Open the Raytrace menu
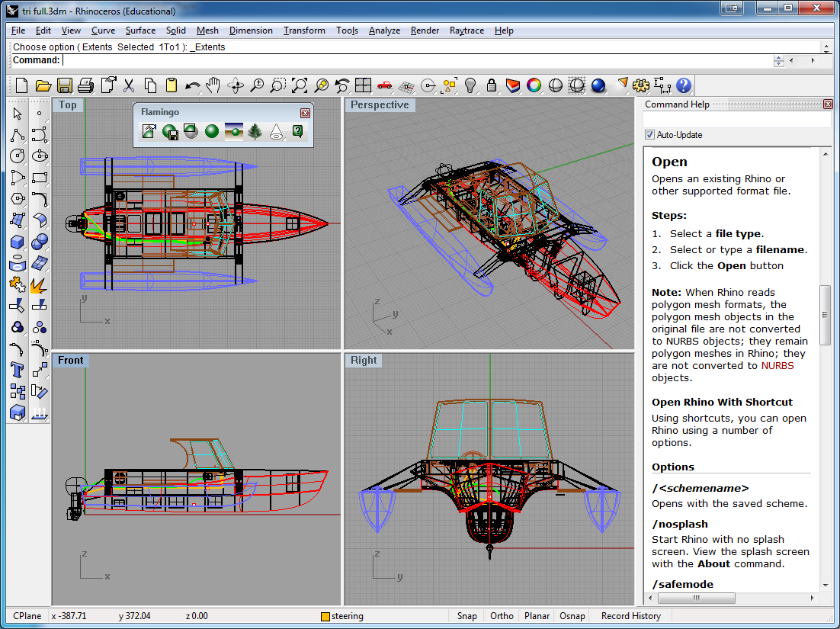The width and height of the screenshot is (840, 629). 466,30
